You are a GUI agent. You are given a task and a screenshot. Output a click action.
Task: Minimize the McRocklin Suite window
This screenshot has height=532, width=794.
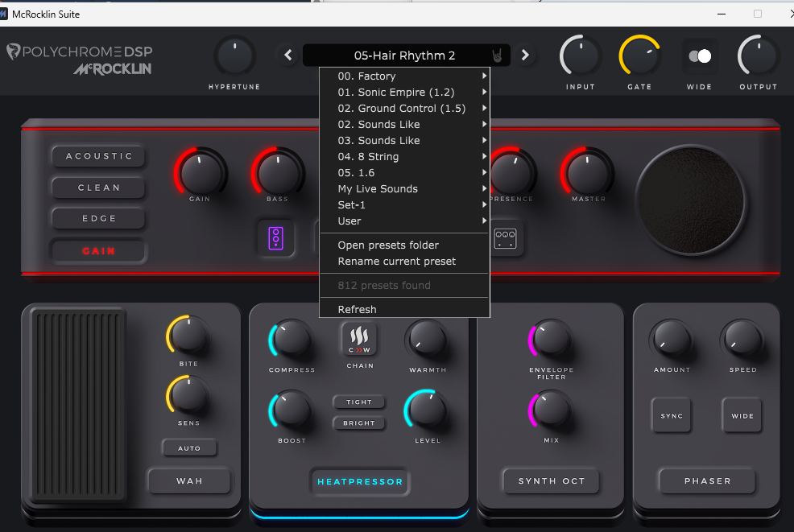(x=722, y=14)
